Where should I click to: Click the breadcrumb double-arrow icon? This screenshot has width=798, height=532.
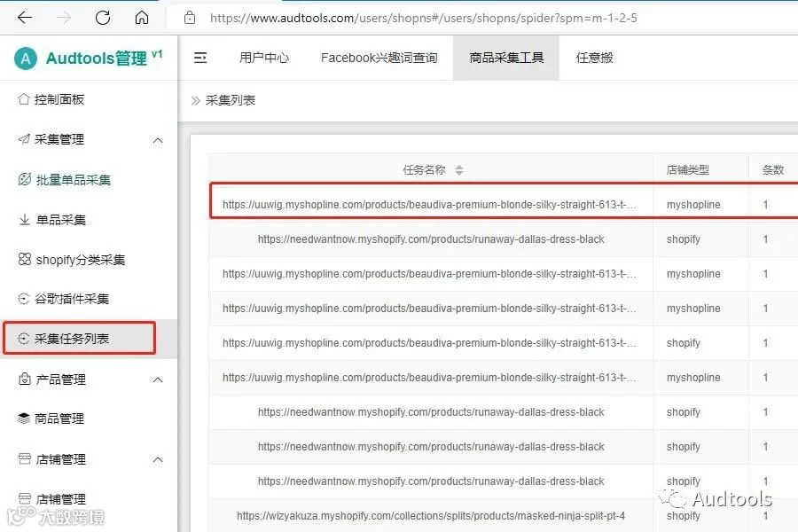(195, 101)
